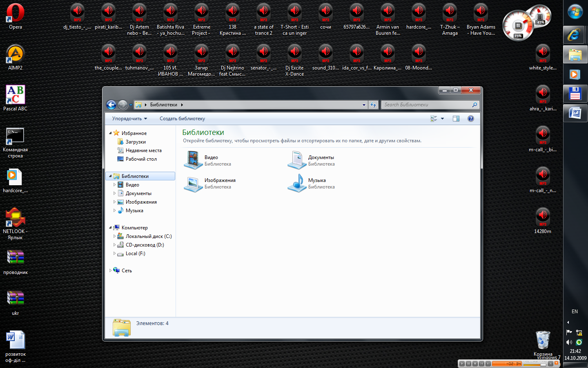Open the NETLOOK - Ярлык desktop icon
This screenshot has width=588, height=368.
click(16, 223)
